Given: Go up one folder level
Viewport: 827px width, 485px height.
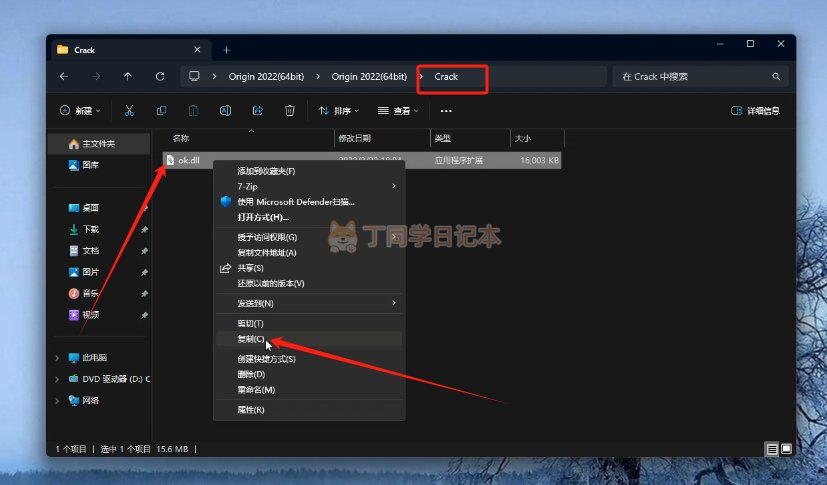Looking at the screenshot, I should [128, 76].
